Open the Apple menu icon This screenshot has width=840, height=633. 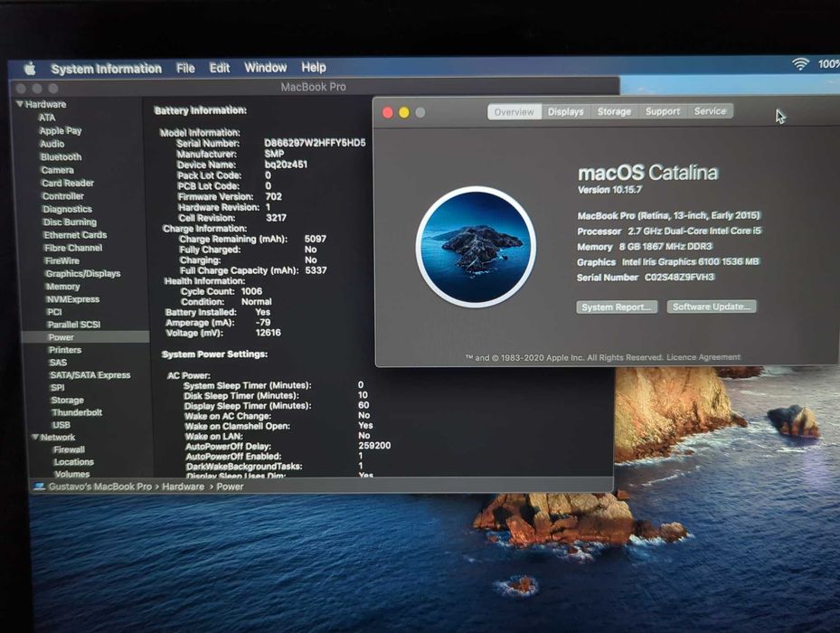[x=30, y=69]
